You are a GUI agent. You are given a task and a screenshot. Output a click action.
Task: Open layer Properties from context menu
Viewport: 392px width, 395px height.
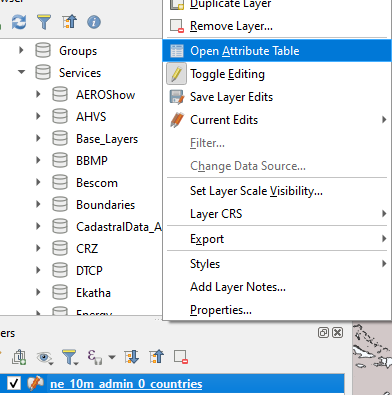pyautogui.click(x=277, y=310)
